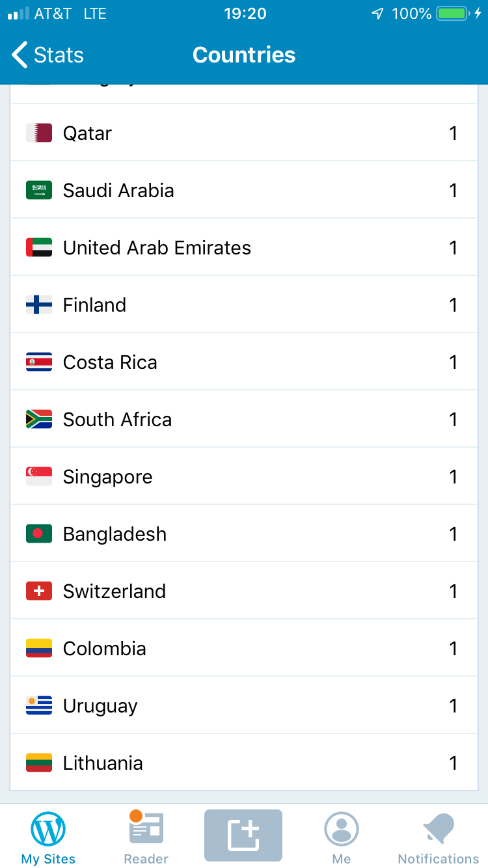This screenshot has height=868, width=488.
Task: Go back using the Stats label
Action: [59, 55]
